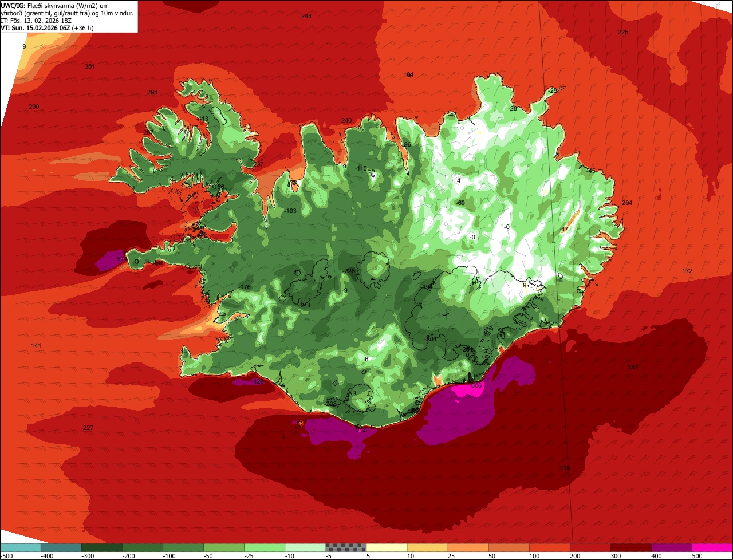733x560 pixels.
Task: Click the map value '357' in the southeast sea
Action: [633, 367]
